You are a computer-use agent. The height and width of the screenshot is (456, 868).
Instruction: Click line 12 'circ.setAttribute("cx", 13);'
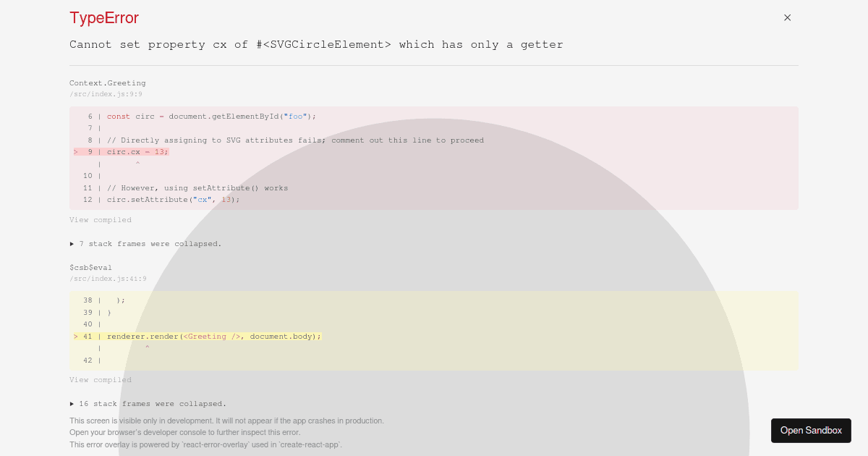[x=173, y=200]
